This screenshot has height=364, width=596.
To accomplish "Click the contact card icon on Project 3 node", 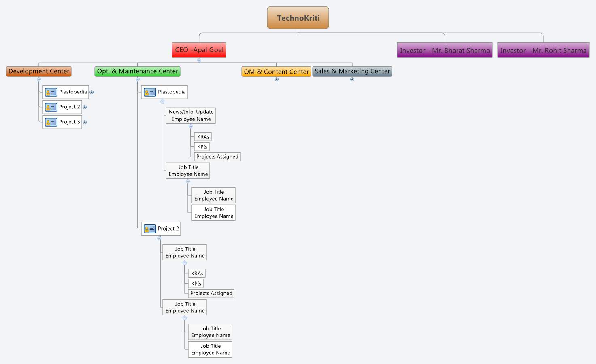I will [x=51, y=122].
